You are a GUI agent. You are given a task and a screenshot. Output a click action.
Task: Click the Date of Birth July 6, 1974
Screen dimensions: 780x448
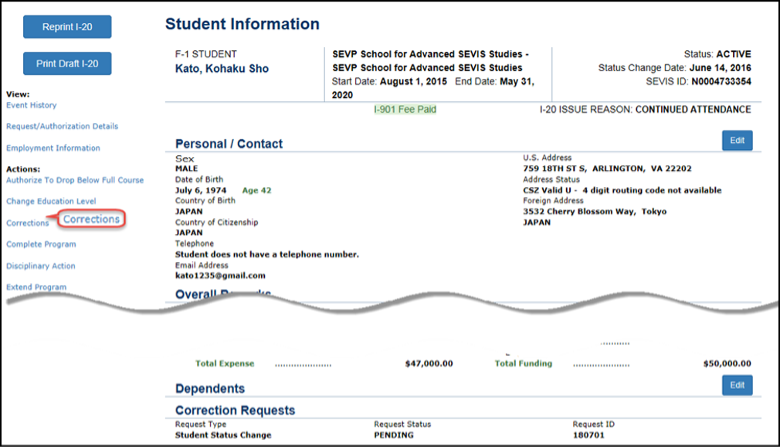pos(201,190)
